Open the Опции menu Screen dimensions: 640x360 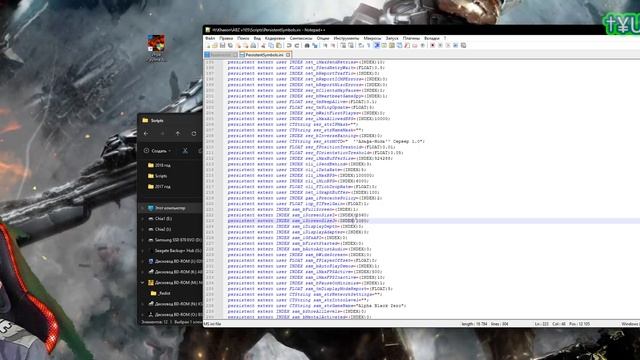tap(322, 38)
